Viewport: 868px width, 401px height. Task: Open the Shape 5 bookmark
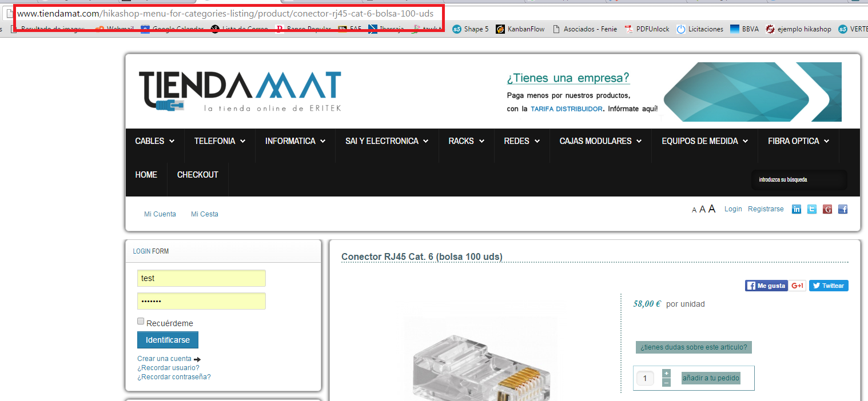click(x=471, y=29)
